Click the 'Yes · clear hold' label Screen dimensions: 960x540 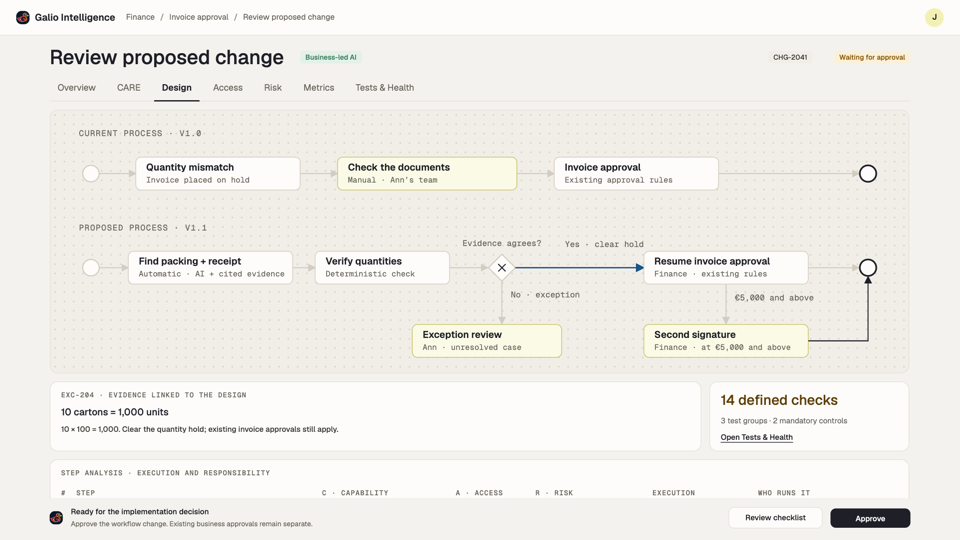tap(604, 244)
